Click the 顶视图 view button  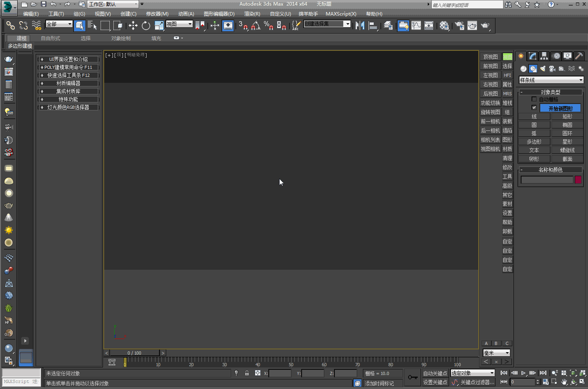(490, 57)
